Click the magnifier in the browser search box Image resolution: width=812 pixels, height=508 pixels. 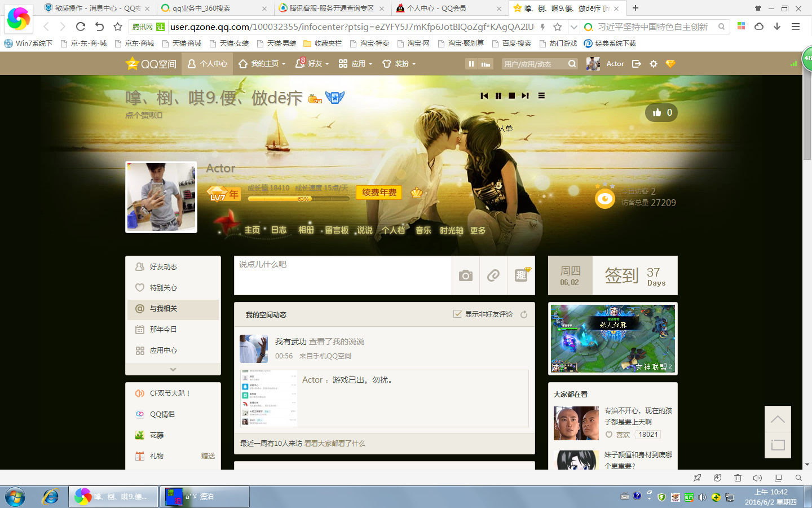721,27
